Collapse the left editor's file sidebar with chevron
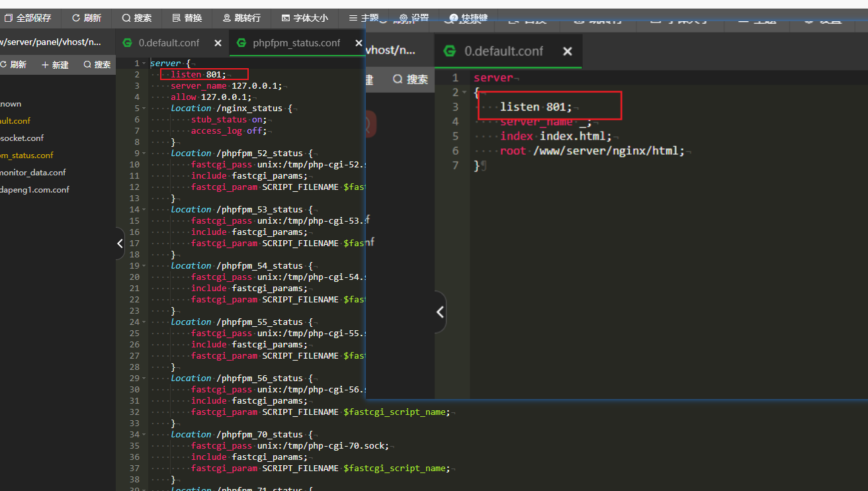This screenshot has height=491, width=868. 120,244
